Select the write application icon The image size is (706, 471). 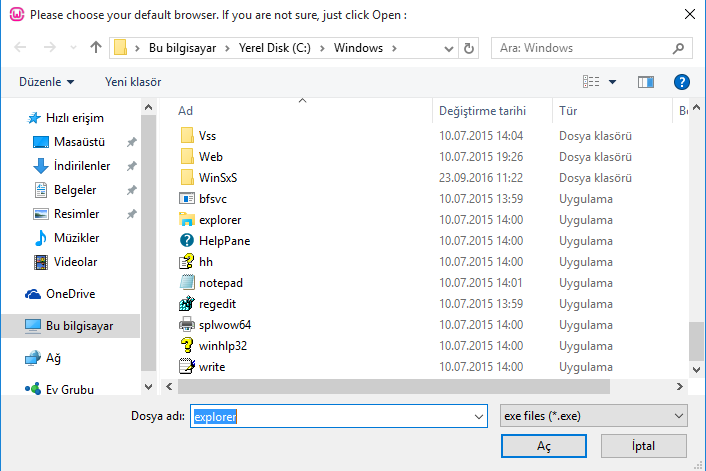[x=187, y=367]
